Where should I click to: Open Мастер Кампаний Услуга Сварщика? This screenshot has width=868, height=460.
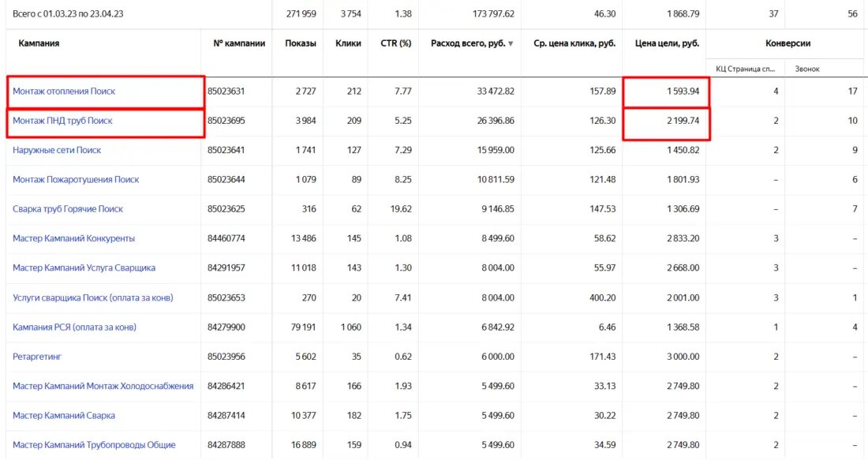tap(84, 268)
